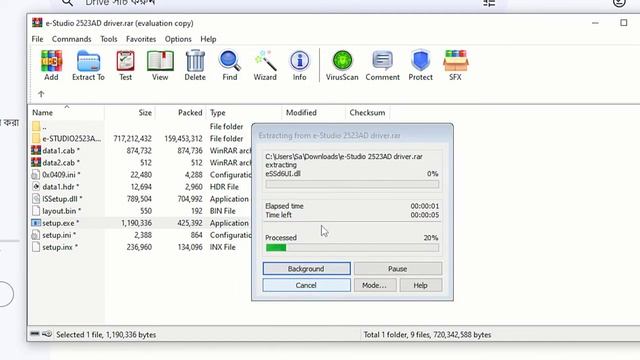Select the setup.inx file row

(x=140, y=247)
